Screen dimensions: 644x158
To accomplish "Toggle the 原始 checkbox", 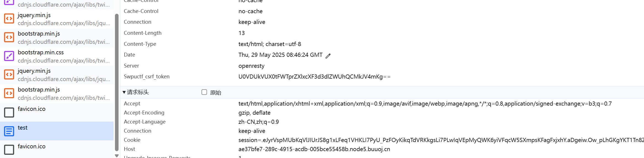I will [204, 92].
